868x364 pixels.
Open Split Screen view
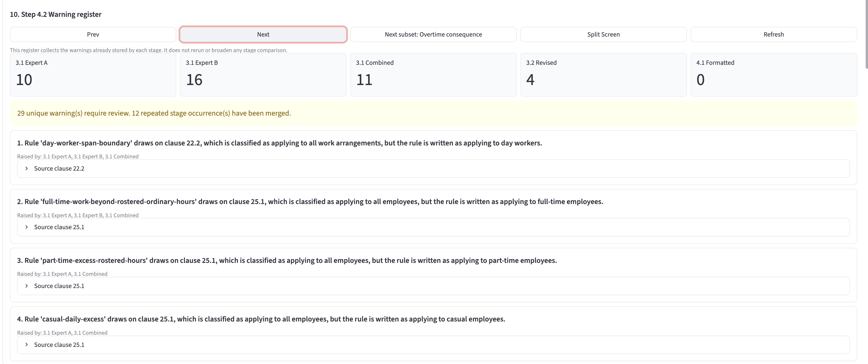tap(603, 34)
